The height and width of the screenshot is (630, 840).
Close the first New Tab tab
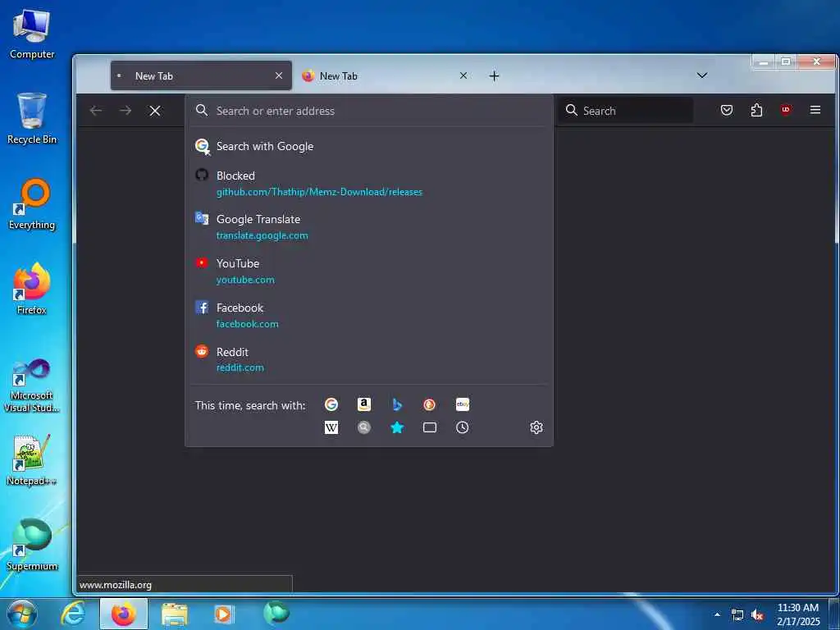pos(279,75)
